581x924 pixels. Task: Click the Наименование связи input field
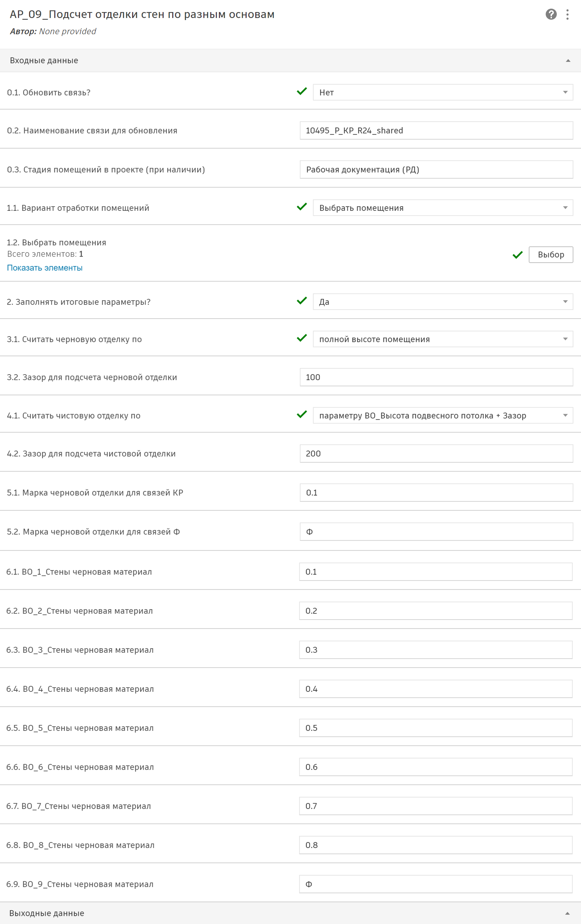point(436,131)
